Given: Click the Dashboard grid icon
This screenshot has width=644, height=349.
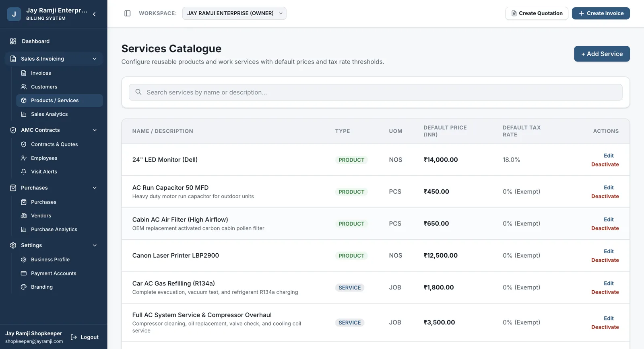Looking at the screenshot, I should tap(13, 41).
